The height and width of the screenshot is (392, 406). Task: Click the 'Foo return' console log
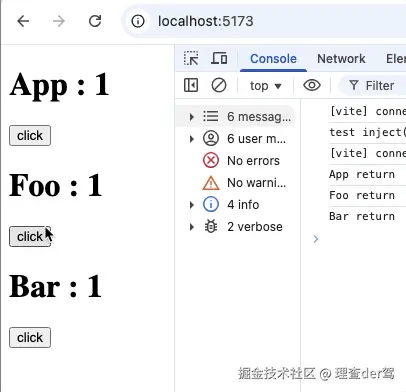click(362, 195)
